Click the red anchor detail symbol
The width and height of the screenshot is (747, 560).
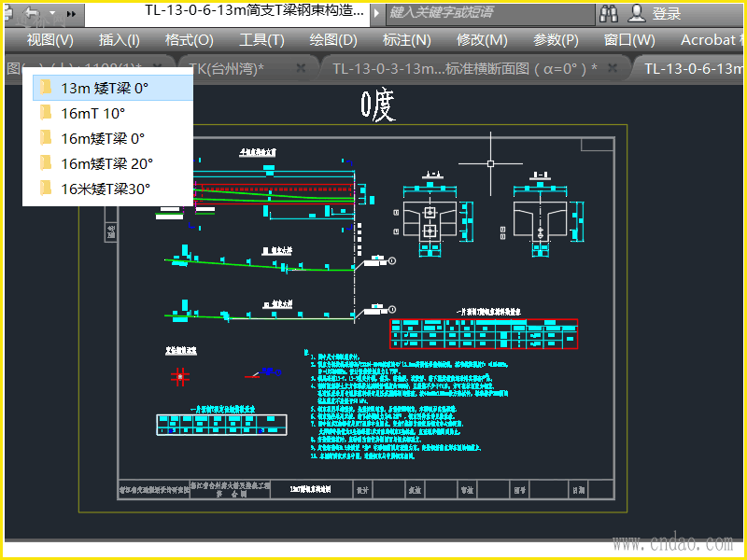point(180,377)
